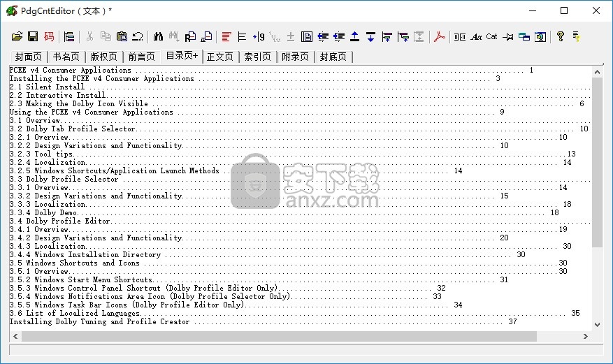The height and width of the screenshot is (364, 613).
Task: Click the blue up-arrow move-up icon
Action: [354, 37]
